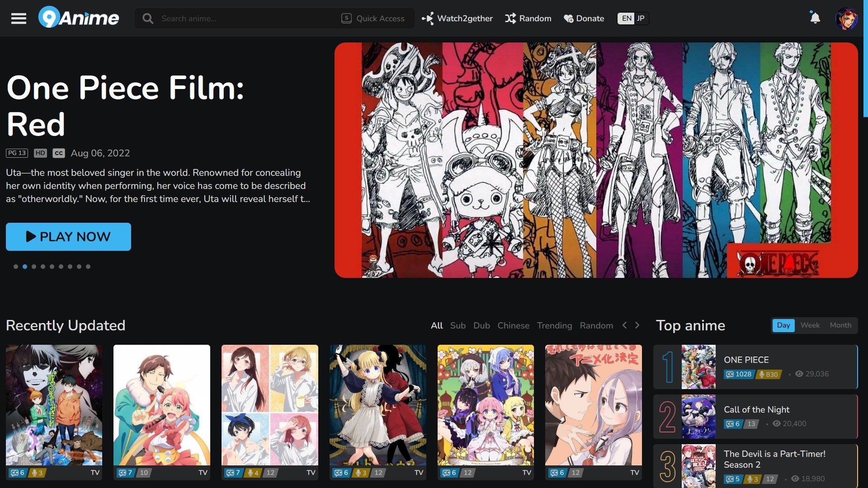
Task: Click first poster's CC 6 sub badge
Action: (x=18, y=473)
